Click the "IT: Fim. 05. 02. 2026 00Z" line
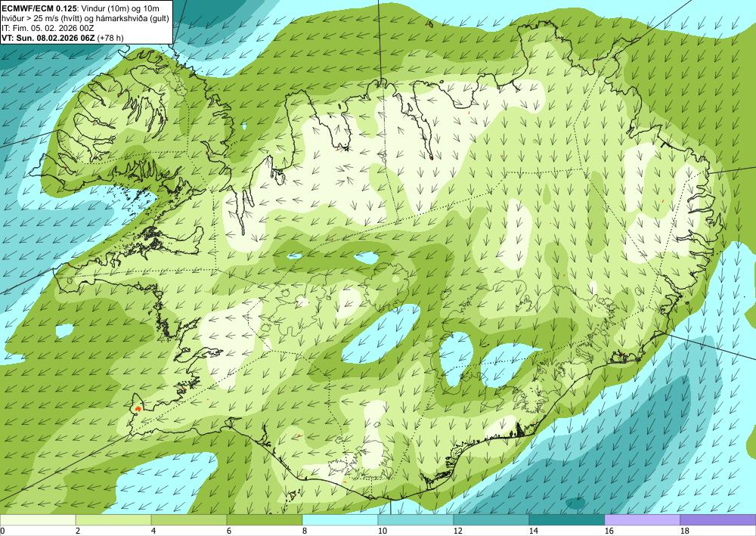Viewport: 756px width, 536px height. (x=47, y=28)
